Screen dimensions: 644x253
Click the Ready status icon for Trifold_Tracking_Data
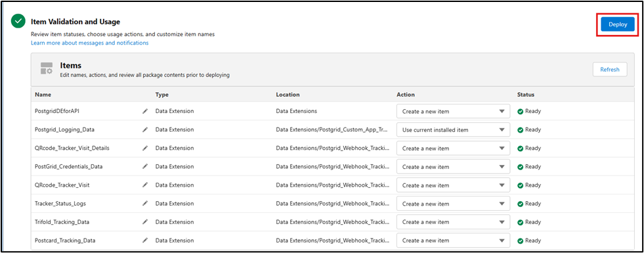coord(520,222)
